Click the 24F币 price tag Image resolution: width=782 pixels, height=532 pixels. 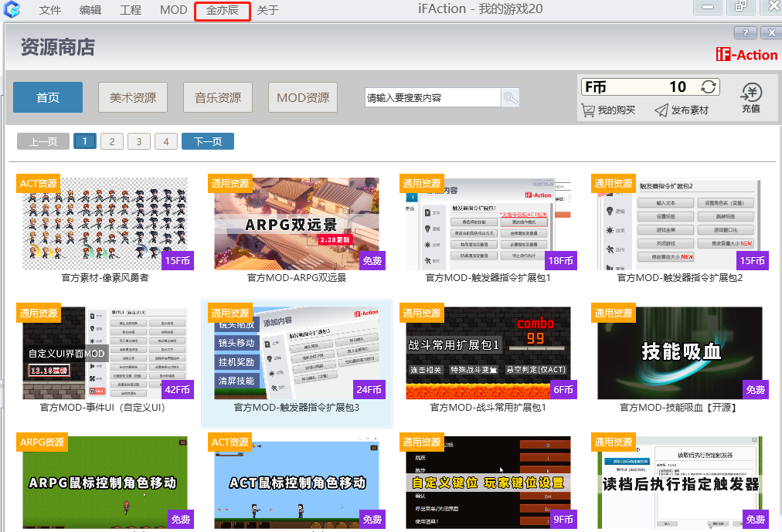(369, 389)
